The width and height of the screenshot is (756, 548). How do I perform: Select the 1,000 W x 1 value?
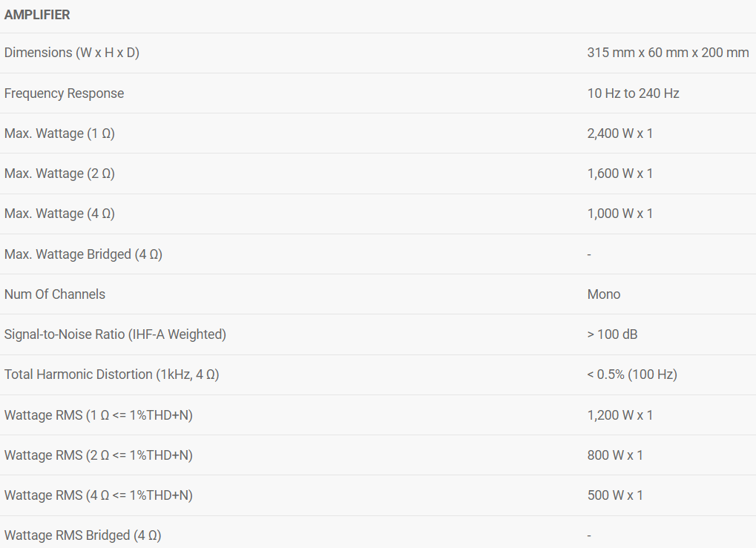pyautogui.click(x=619, y=214)
